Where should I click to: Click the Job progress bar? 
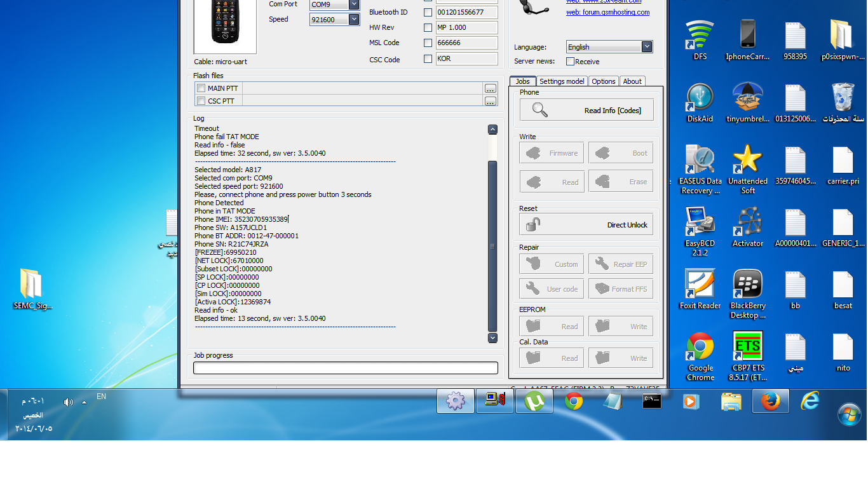click(346, 368)
